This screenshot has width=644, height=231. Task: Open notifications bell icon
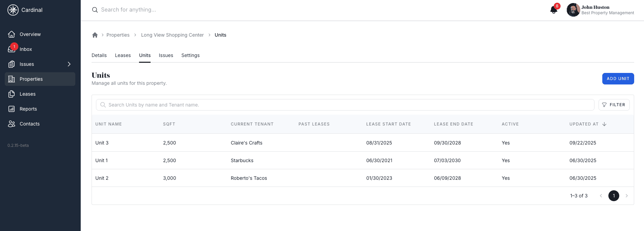554,10
